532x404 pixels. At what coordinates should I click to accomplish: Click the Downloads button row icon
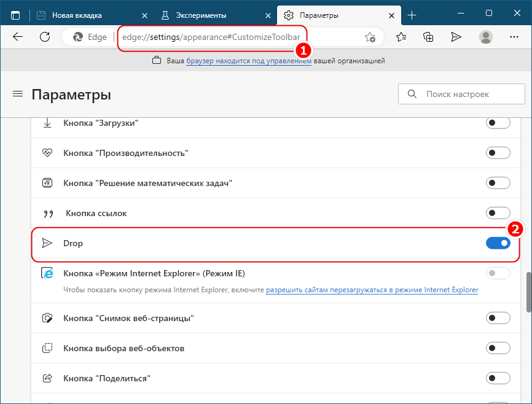(47, 123)
